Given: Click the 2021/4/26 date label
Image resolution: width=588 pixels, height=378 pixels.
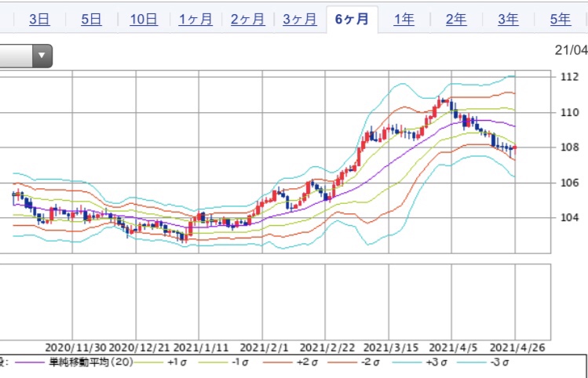Looking at the screenshot, I should pos(517,347).
